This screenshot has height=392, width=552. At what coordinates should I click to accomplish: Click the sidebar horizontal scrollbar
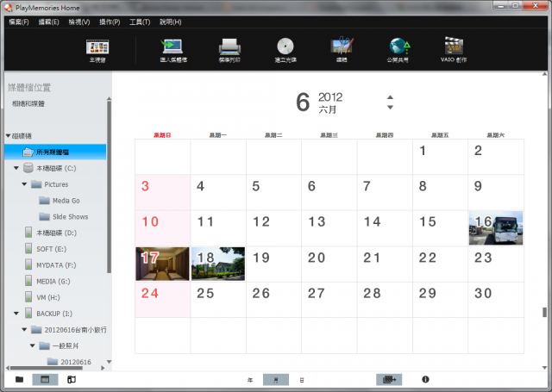click(x=47, y=368)
